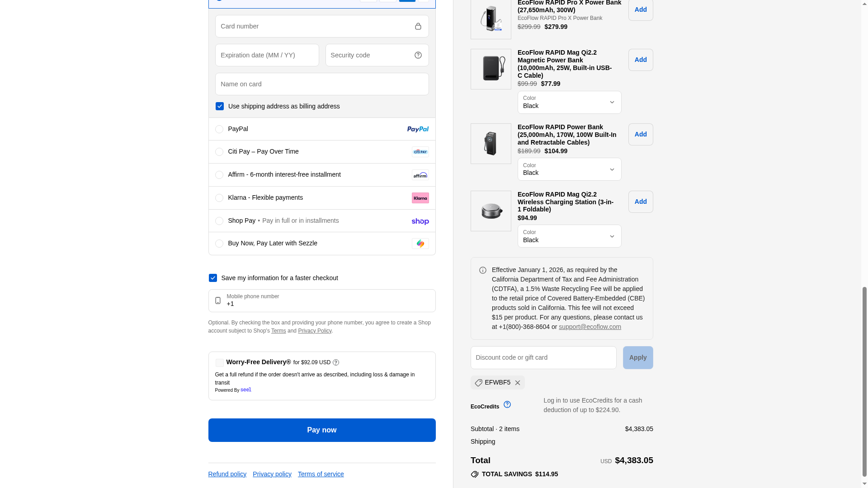This screenshot has height=488, width=868.
Task: Select the PayPal payment option
Action: click(x=219, y=129)
